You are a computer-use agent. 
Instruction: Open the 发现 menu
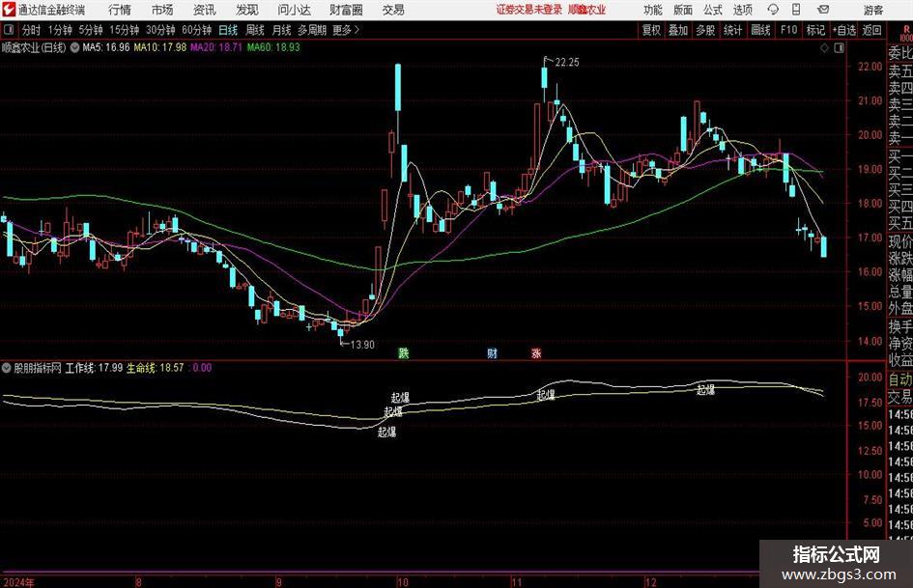coord(247,10)
